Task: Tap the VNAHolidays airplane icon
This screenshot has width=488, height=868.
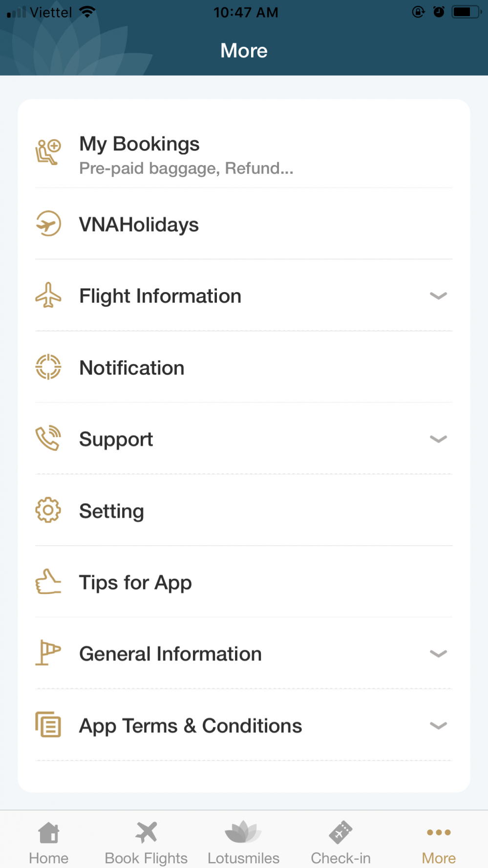Action: click(48, 224)
